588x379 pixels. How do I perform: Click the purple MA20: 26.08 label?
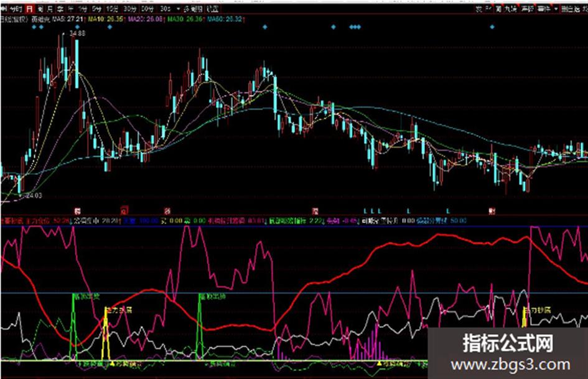click(x=146, y=19)
